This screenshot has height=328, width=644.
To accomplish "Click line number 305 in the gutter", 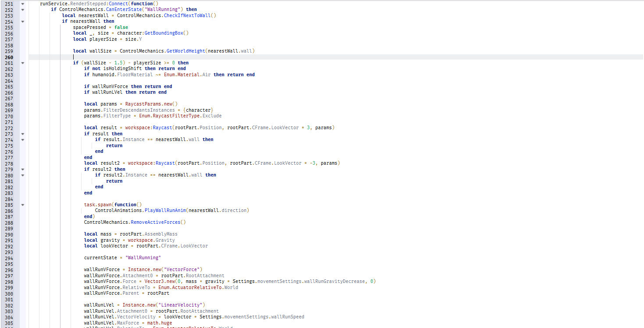I will coord(8,323).
